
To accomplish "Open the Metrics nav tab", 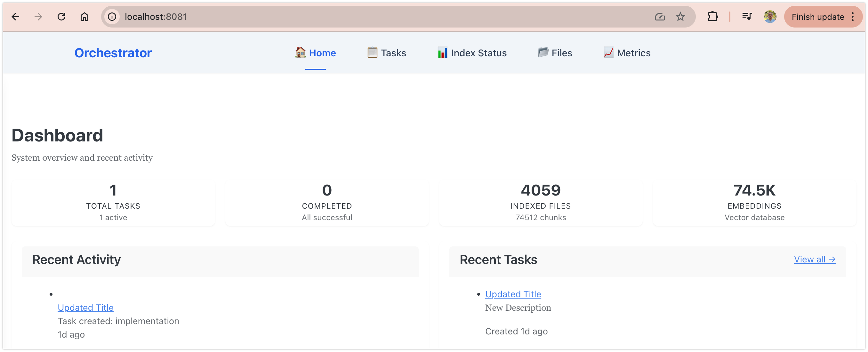I will tap(627, 53).
